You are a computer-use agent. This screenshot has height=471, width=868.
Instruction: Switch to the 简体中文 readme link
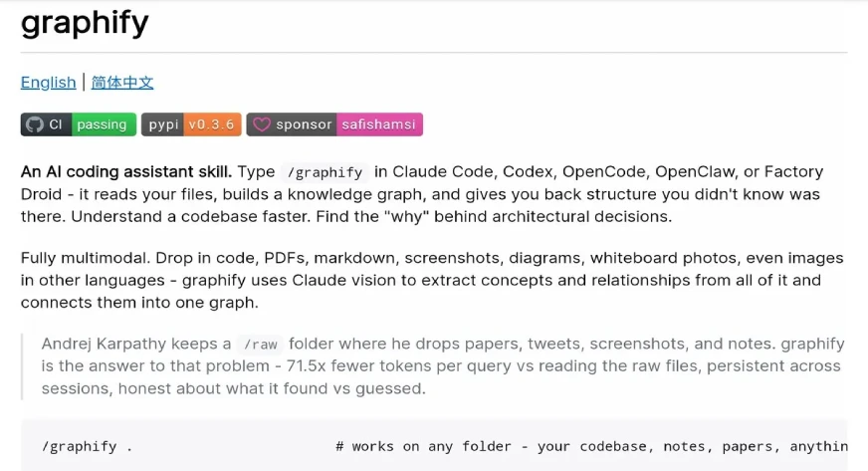pos(122,82)
